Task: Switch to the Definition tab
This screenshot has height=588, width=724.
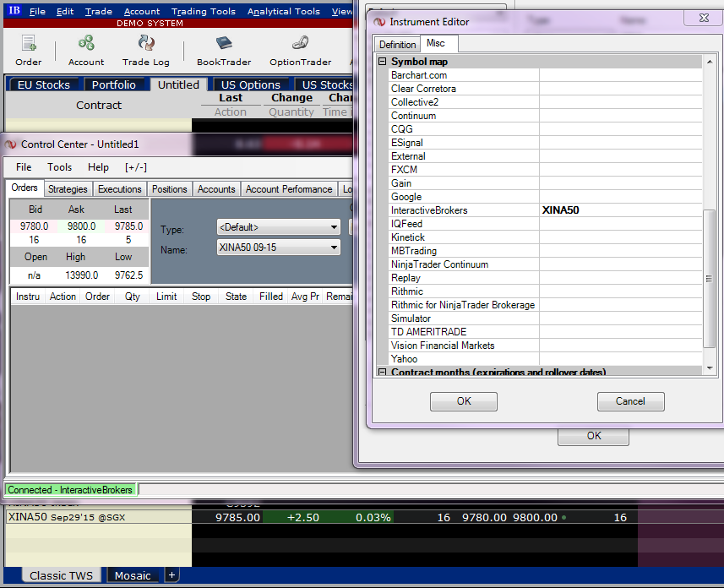Action: (x=397, y=44)
